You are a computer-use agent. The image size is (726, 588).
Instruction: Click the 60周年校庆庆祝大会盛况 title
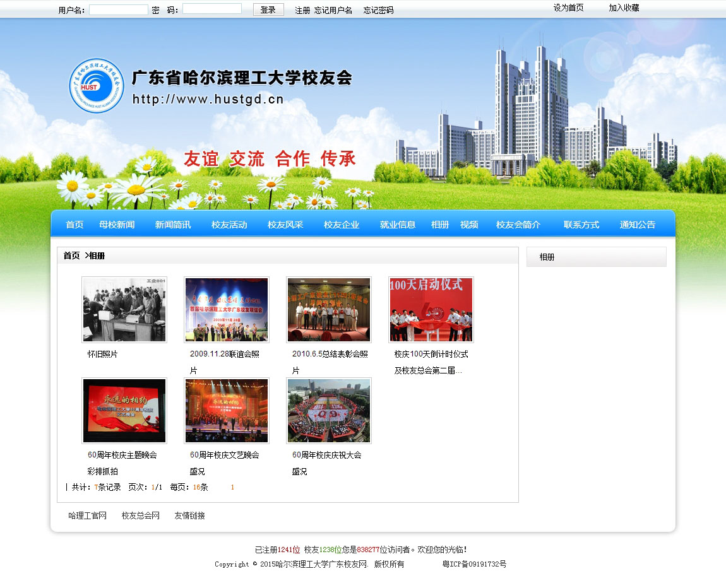pyautogui.click(x=327, y=463)
